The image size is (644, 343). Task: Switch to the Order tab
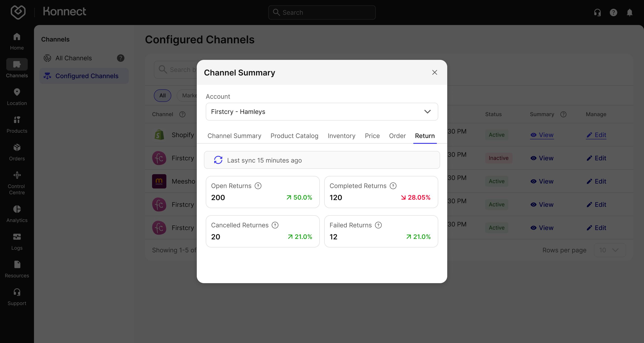tap(397, 136)
